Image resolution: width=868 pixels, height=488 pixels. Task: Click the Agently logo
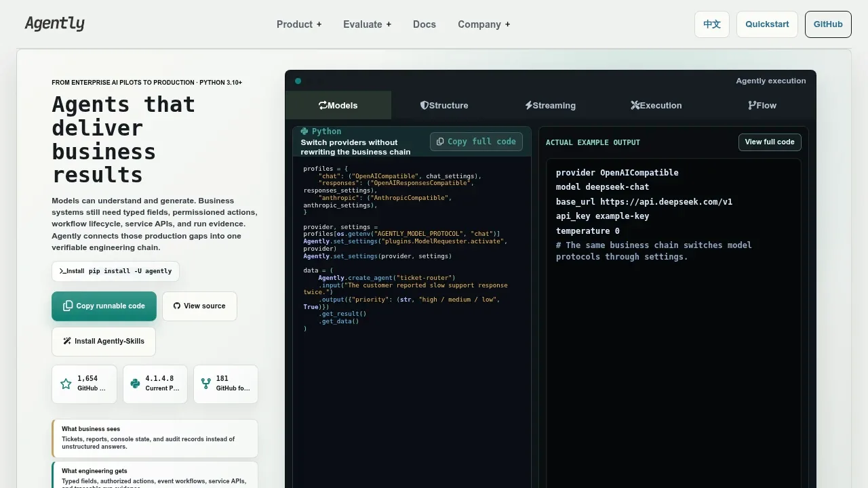(x=55, y=24)
